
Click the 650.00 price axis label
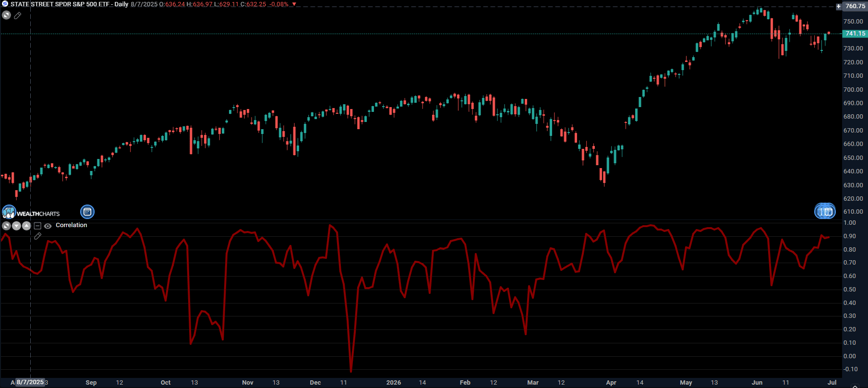(853, 158)
